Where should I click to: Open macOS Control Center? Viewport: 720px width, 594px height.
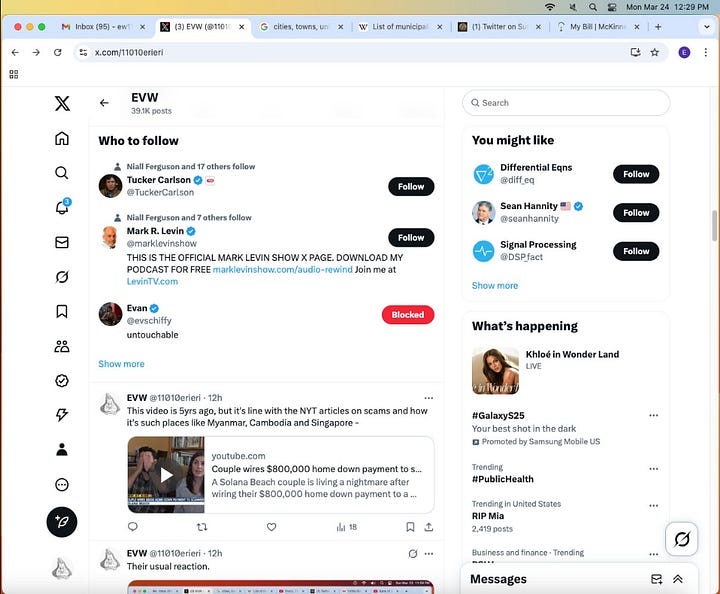point(612,7)
